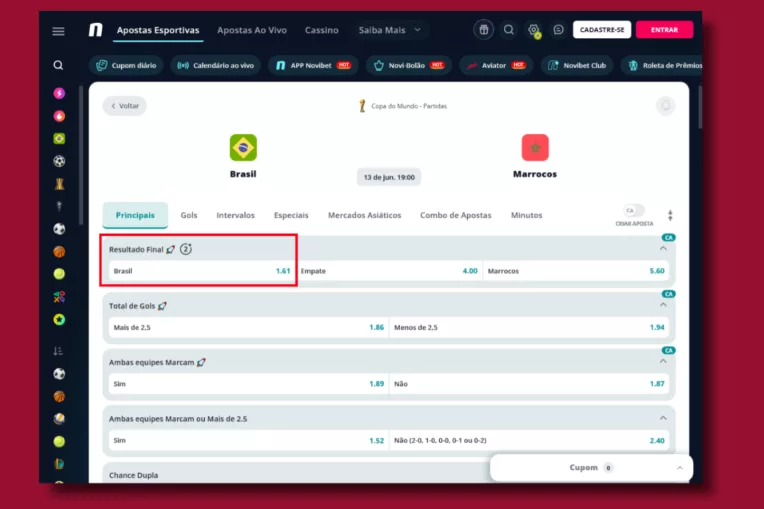The width and height of the screenshot is (764, 509).
Task: Open the Saiba Mais dropdown
Action: 392,30
